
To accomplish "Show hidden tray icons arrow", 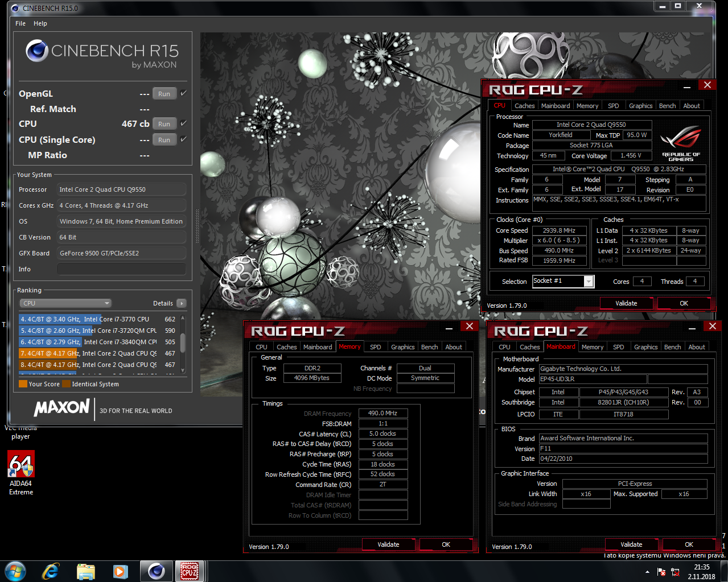I will (x=647, y=572).
